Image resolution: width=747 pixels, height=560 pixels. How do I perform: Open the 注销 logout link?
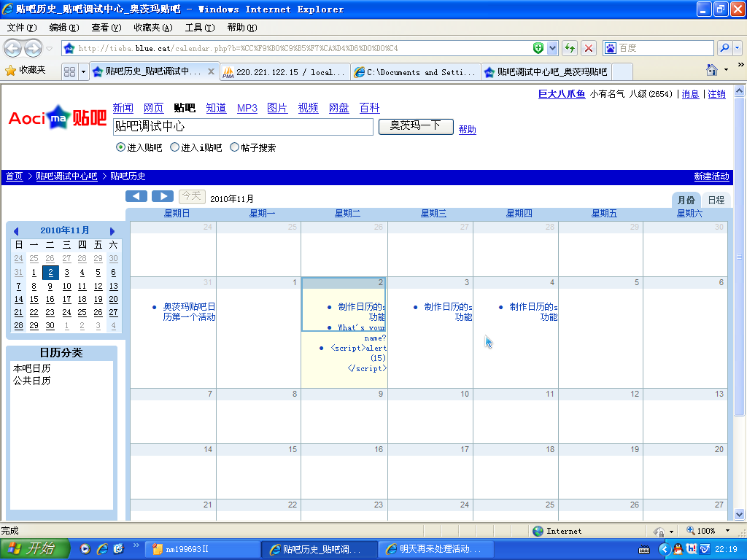pos(716,94)
